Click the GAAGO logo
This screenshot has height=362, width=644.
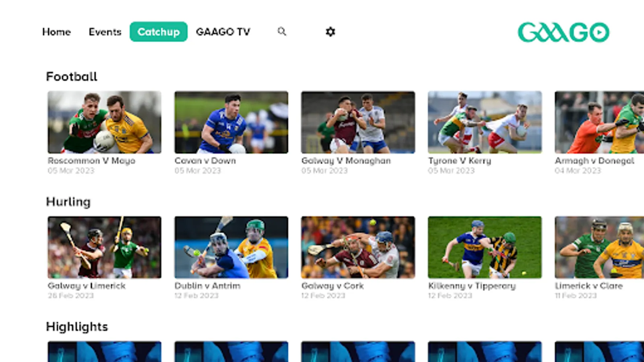563,32
